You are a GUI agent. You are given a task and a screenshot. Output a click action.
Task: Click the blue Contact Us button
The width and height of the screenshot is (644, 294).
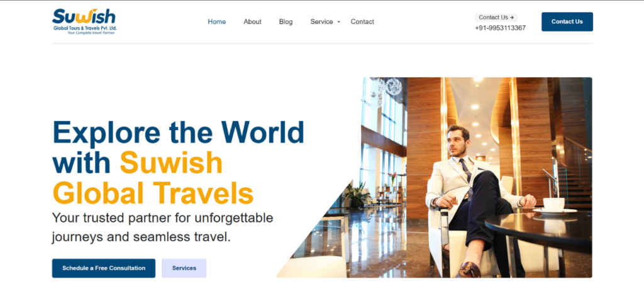coord(567,22)
